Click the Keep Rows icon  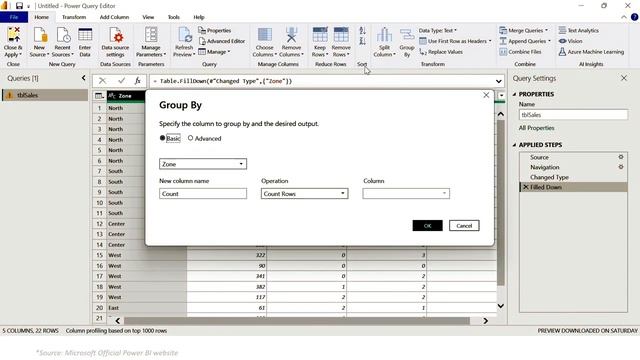pos(320,35)
